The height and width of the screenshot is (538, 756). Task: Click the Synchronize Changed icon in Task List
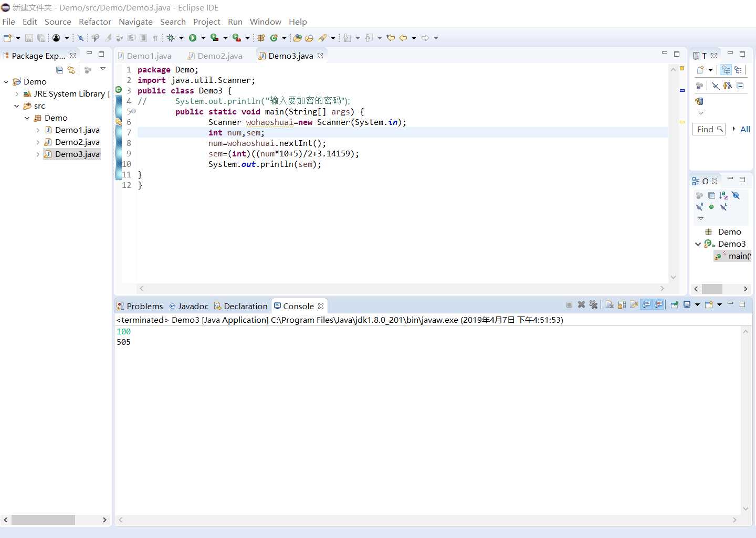tap(699, 101)
